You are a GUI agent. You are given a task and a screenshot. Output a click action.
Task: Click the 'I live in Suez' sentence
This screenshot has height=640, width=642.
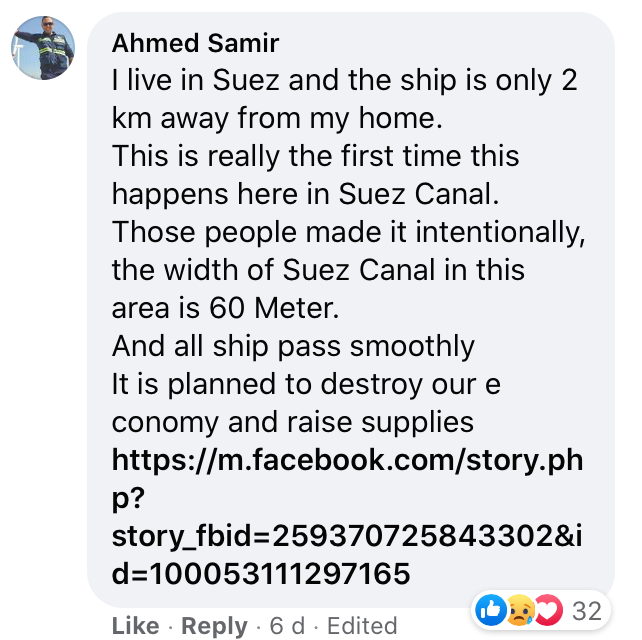(x=196, y=80)
